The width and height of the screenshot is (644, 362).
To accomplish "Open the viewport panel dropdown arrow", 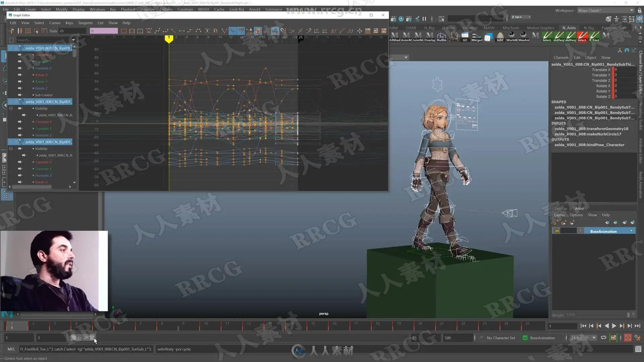I will tap(406, 57).
